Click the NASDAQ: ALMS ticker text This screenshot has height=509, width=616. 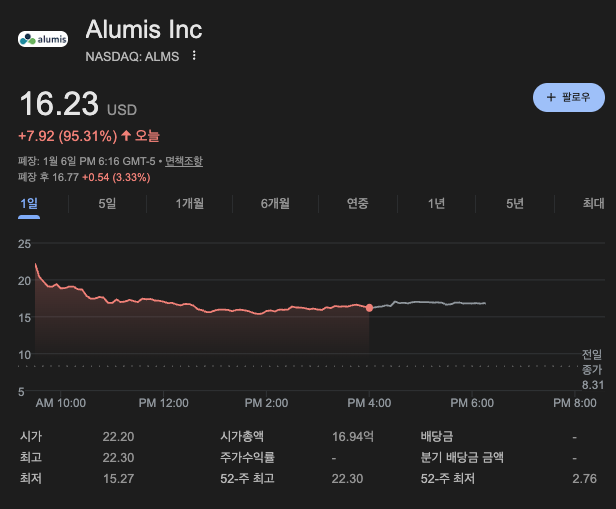click(132, 57)
